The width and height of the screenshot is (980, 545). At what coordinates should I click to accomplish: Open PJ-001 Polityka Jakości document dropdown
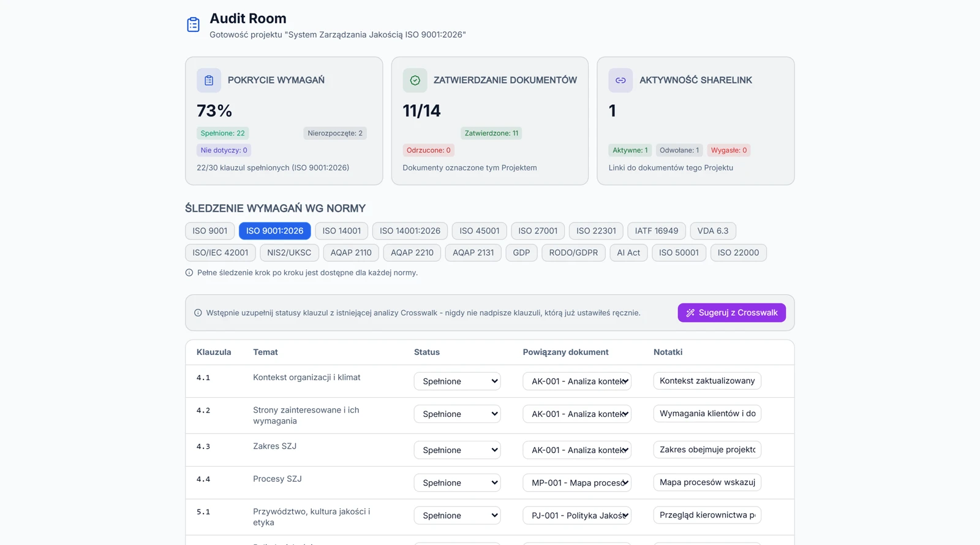(x=577, y=516)
